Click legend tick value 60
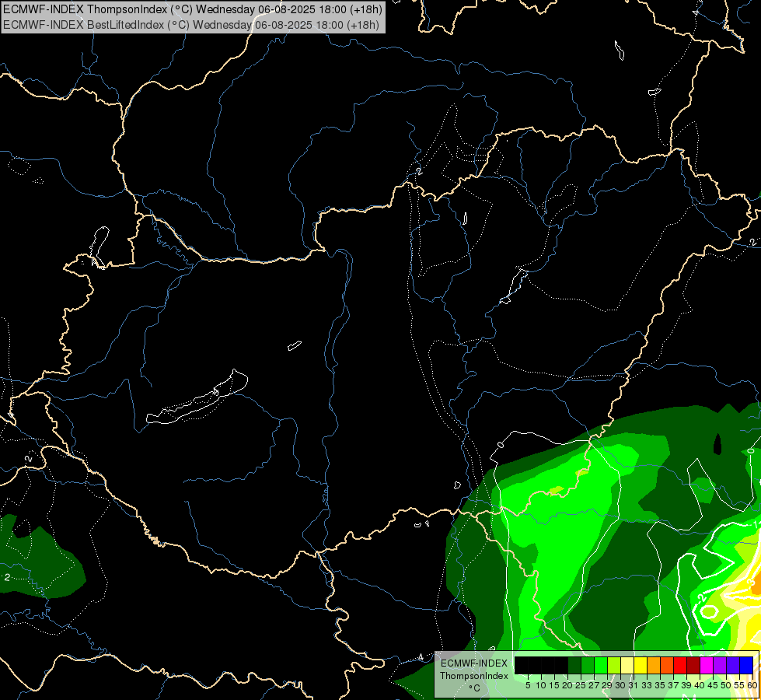Viewport: 761px width, 700px height. coord(752,685)
